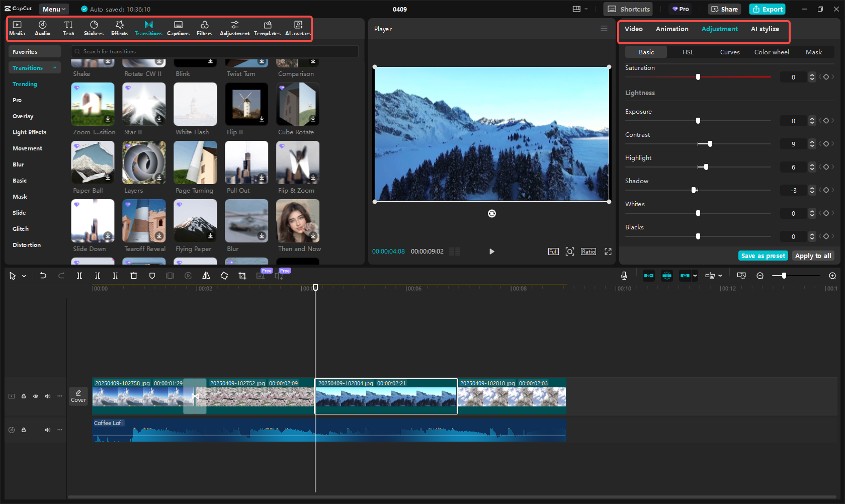This screenshot has width=845, height=504.
Task: Hide the main video track with eye icon
Action: (x=36, y=396)
